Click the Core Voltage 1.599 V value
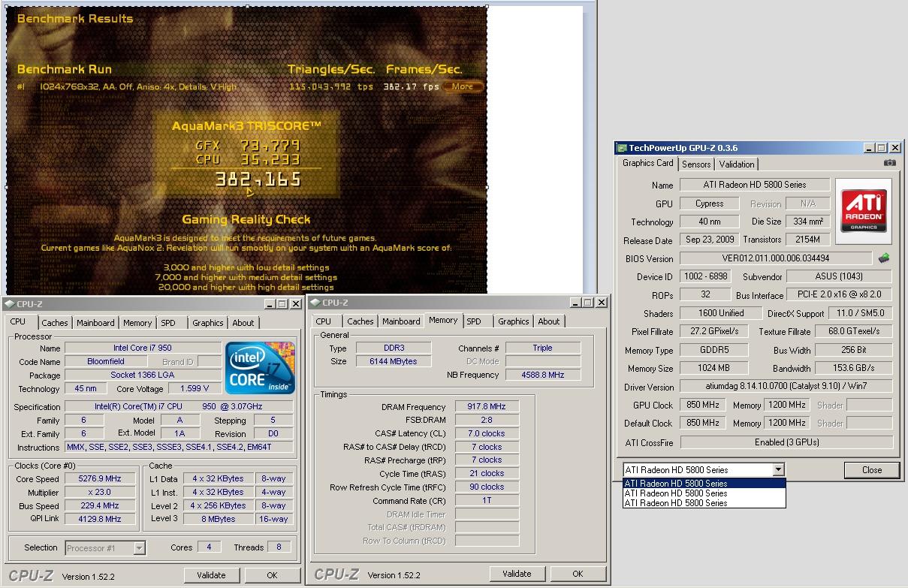The width and height of the screenshot is (908, 588). coord(195,389)
